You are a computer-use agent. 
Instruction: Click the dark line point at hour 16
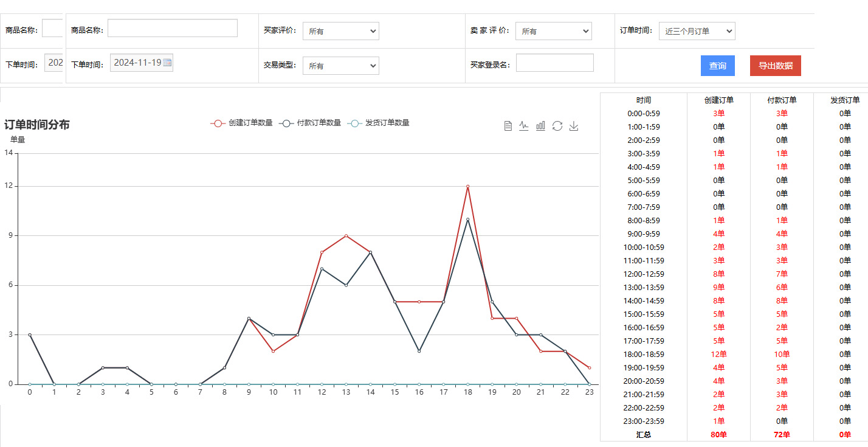[x=419, y=351]
